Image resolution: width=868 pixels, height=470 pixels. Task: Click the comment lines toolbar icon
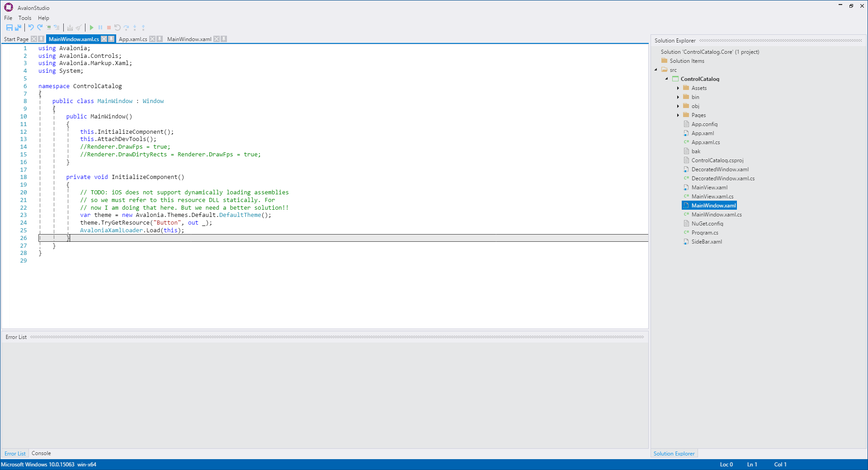click(x=48, y=28)
